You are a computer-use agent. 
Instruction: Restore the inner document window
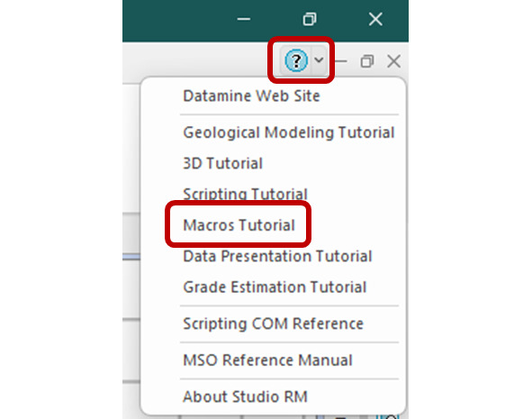tap(367, 61)
